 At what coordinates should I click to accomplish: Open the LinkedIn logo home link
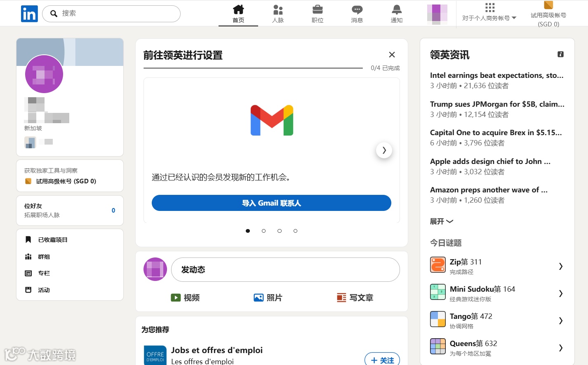coord(29,14)
